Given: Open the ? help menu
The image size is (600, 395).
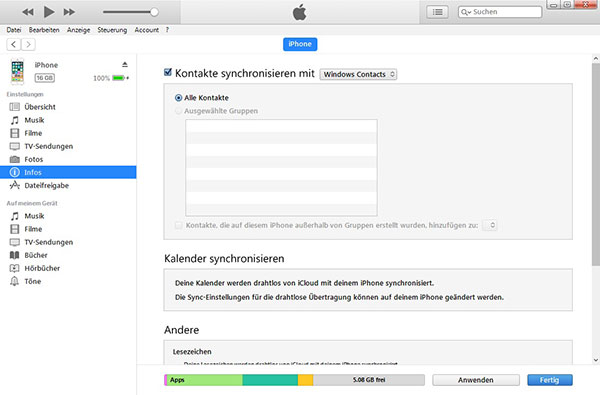Looking at the screenshot, I should 167,30.
